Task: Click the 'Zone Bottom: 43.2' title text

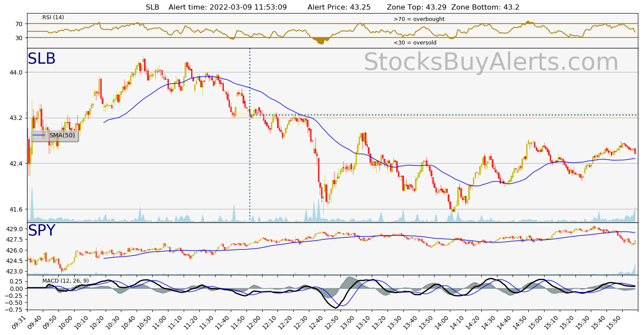Action: pos(485,7)
